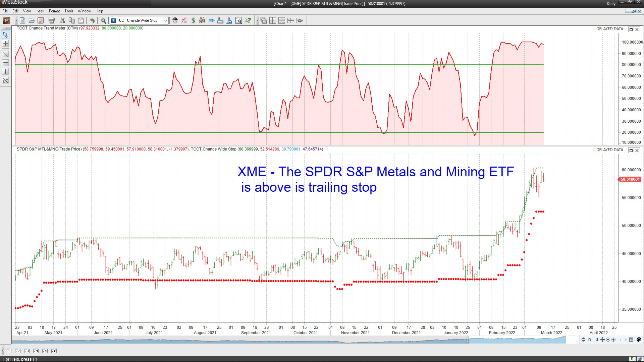The width and height of the screenshot is (644, 362).
Task: Open the Indicator Builder f(x) icon
Action: pos(184,20)
